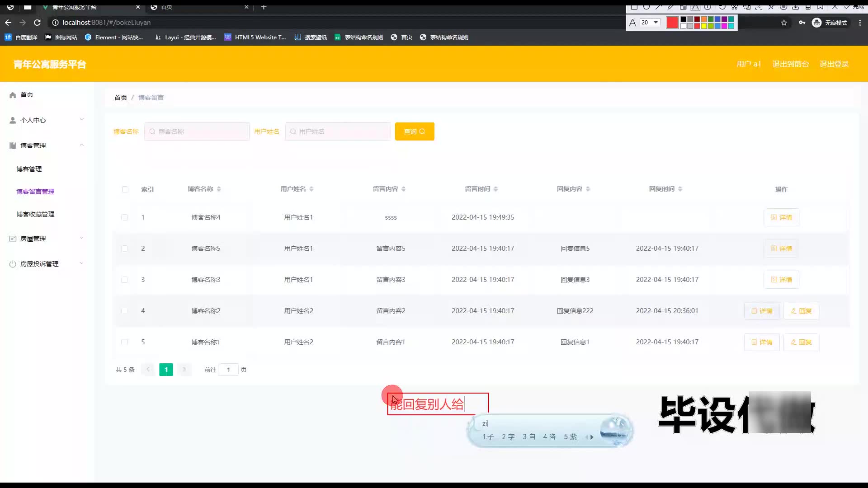Expand the 个人中心 chevron

click(x=82, y=119)
